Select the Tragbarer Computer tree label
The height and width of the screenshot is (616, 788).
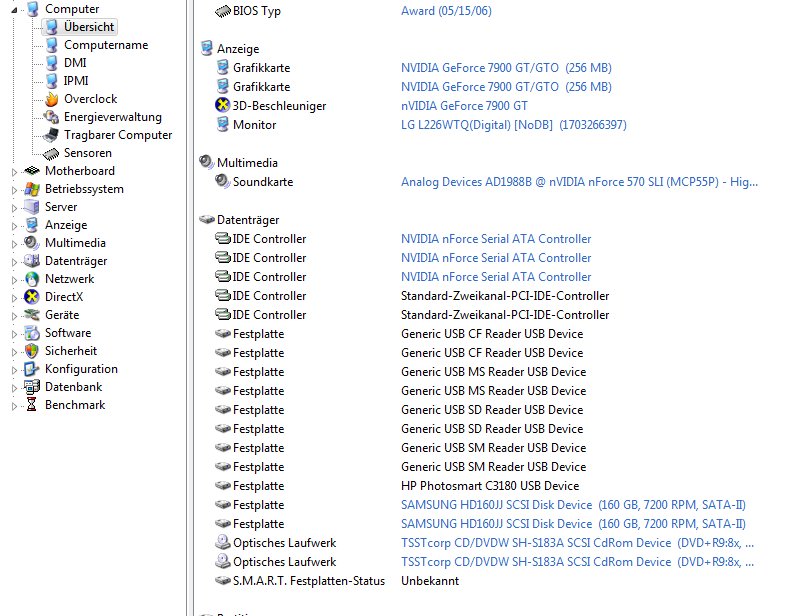click(x=118, y=135)
